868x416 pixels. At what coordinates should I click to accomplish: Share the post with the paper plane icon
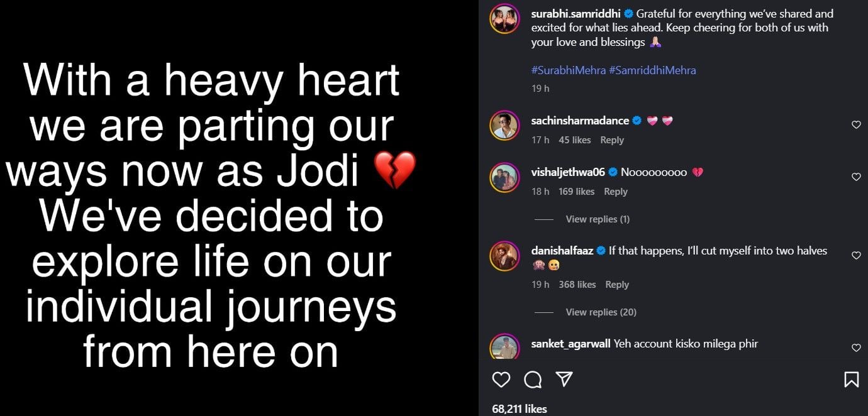pos(564,379)
